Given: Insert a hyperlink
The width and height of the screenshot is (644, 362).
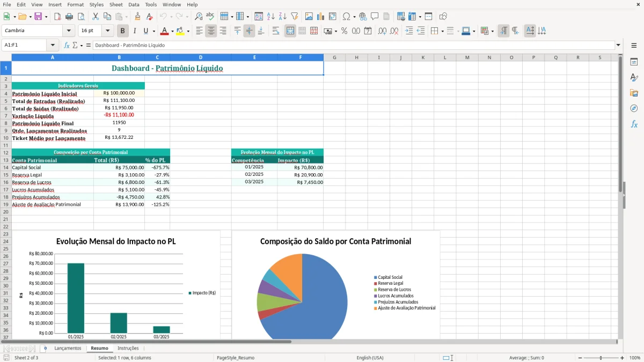Looking at the screenshot, I should coord(363,17).
